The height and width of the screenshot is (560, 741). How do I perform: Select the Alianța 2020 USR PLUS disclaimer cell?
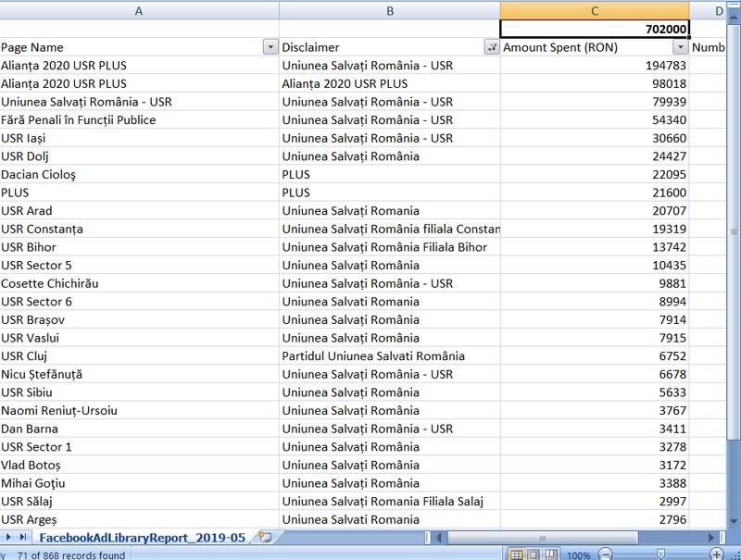coord(390,83)
